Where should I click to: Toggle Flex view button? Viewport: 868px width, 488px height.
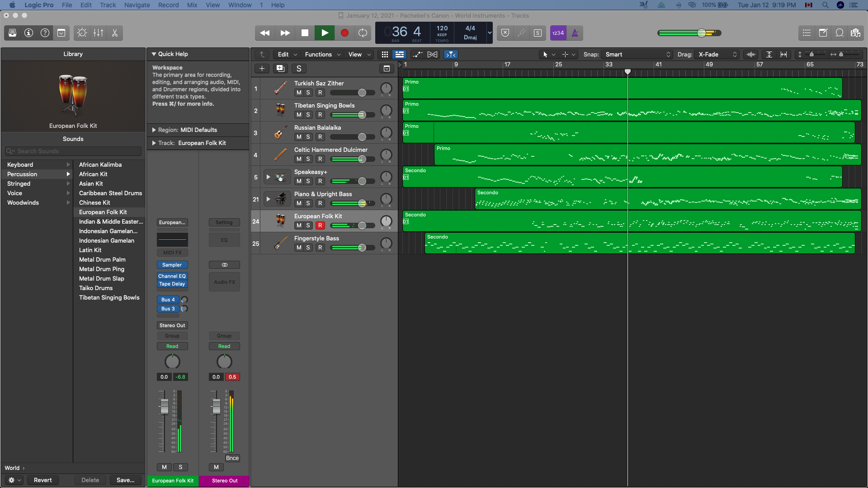(433, 55)
